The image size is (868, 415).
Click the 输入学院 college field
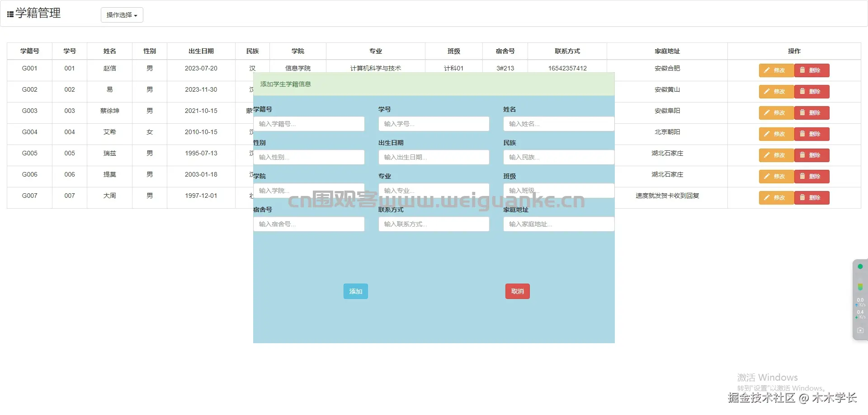(309, 191)
